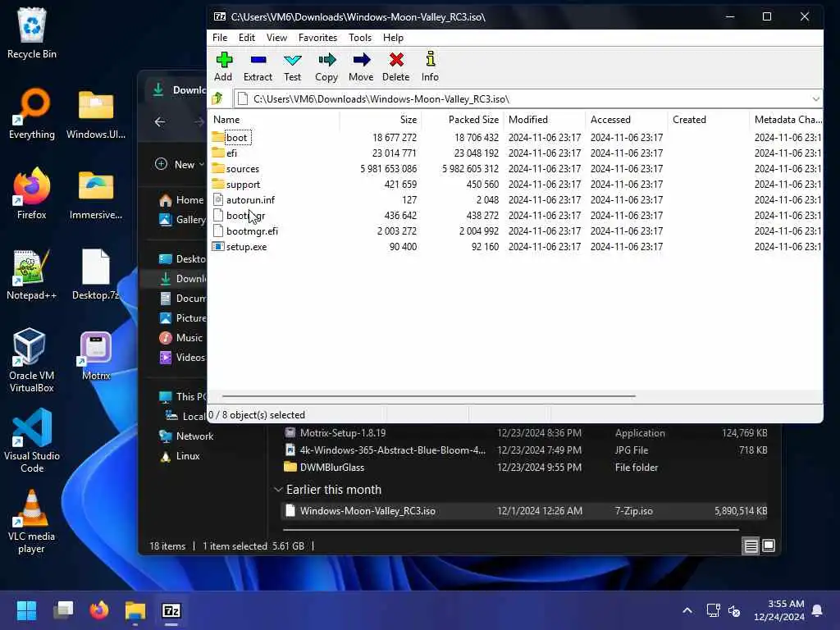The image size is (840, 630).
Task: Click the File Explorer horizontal scrollbar
Action: click(x=510, y=530)
